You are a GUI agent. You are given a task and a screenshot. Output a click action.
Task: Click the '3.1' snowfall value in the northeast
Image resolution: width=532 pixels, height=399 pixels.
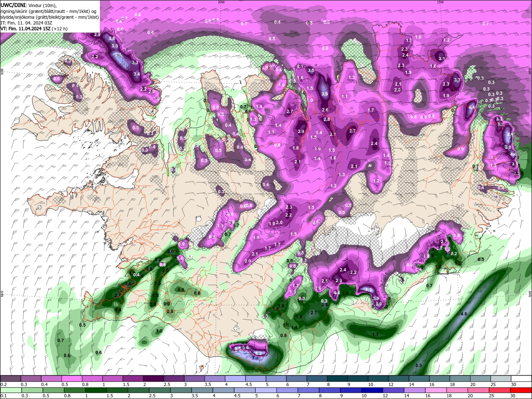coord(441,59)
